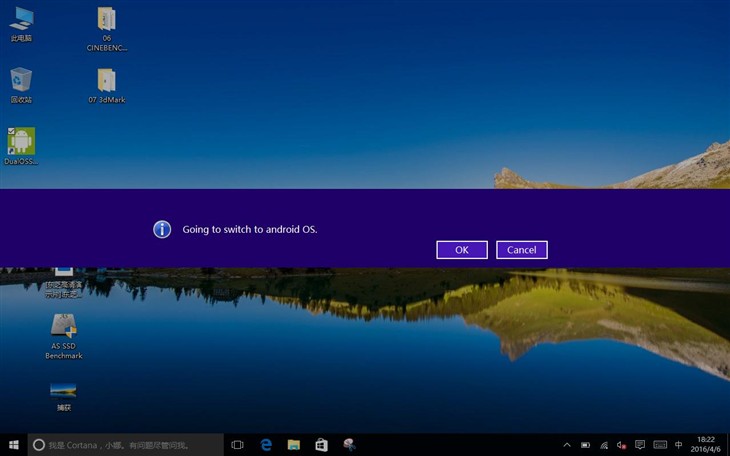Select the 06 CINEBENC folder
Screen dimensions: 730x456
pos(107,29)
